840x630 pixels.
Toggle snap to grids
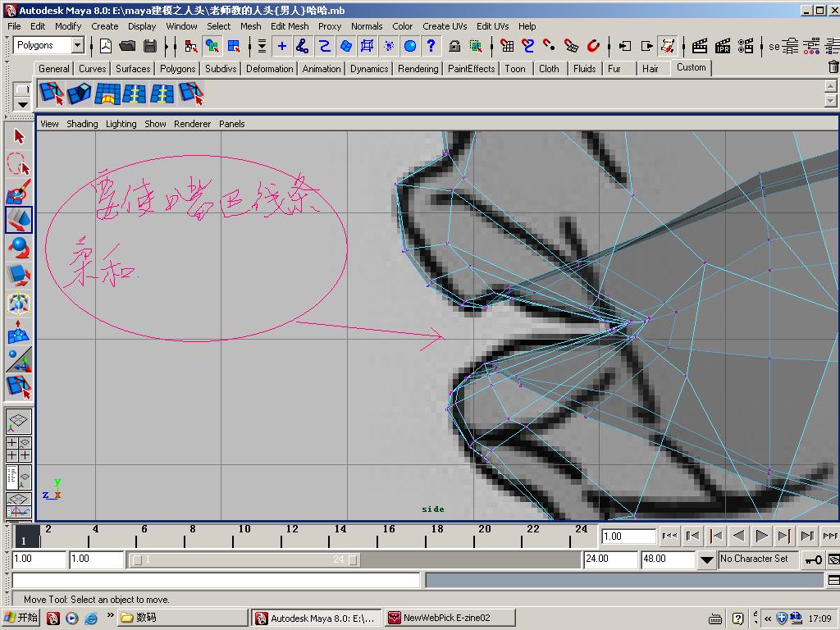[507, 46]
